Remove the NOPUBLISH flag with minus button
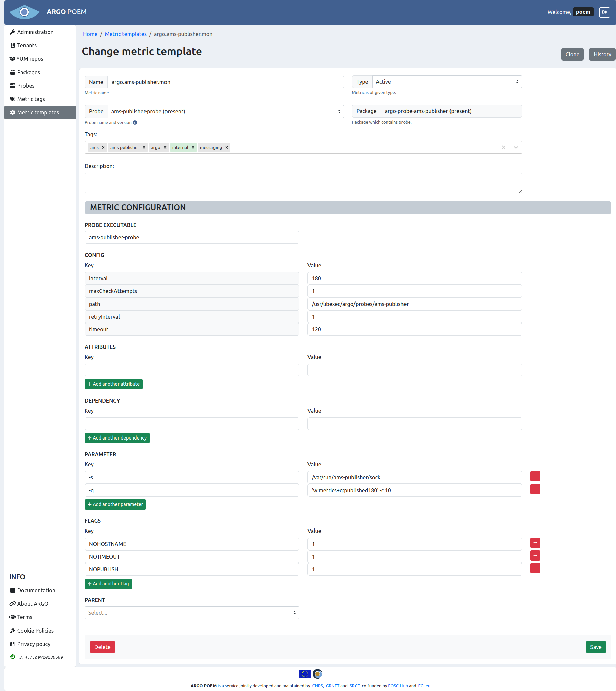 point(535,569)
